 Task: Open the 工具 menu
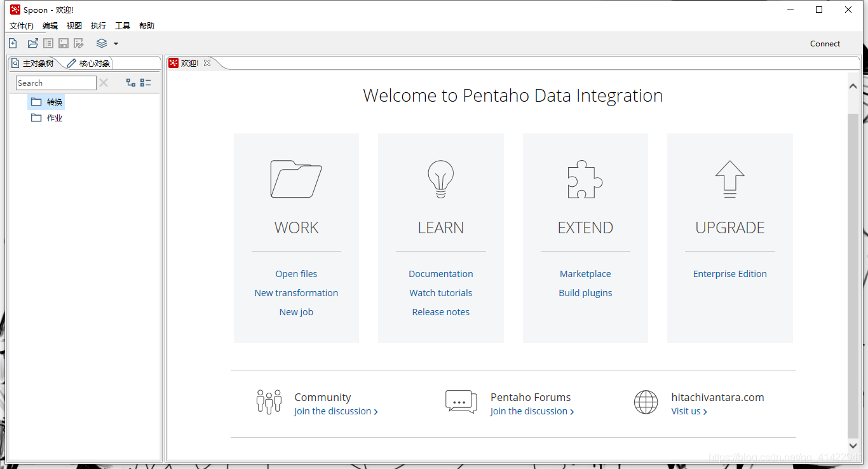coord(123,26)
